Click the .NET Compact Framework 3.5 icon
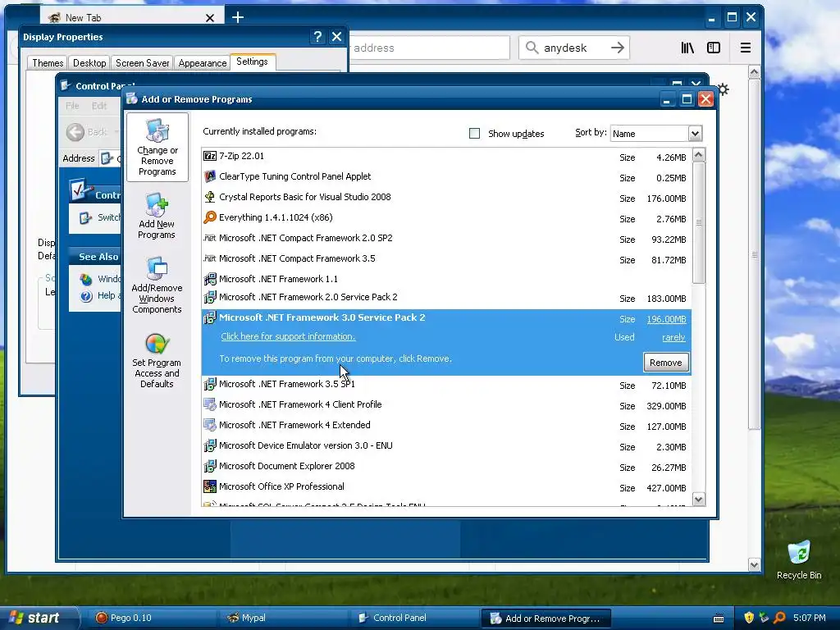The width and height of the screenshot is (840, 630). pos(210,258)
